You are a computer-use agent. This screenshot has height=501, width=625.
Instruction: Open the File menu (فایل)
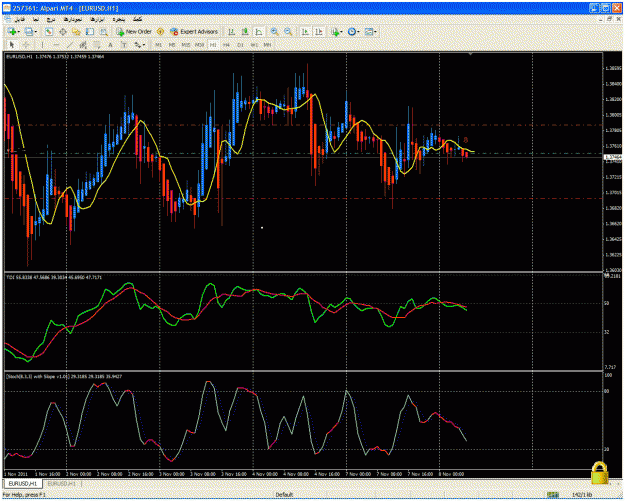20,19
